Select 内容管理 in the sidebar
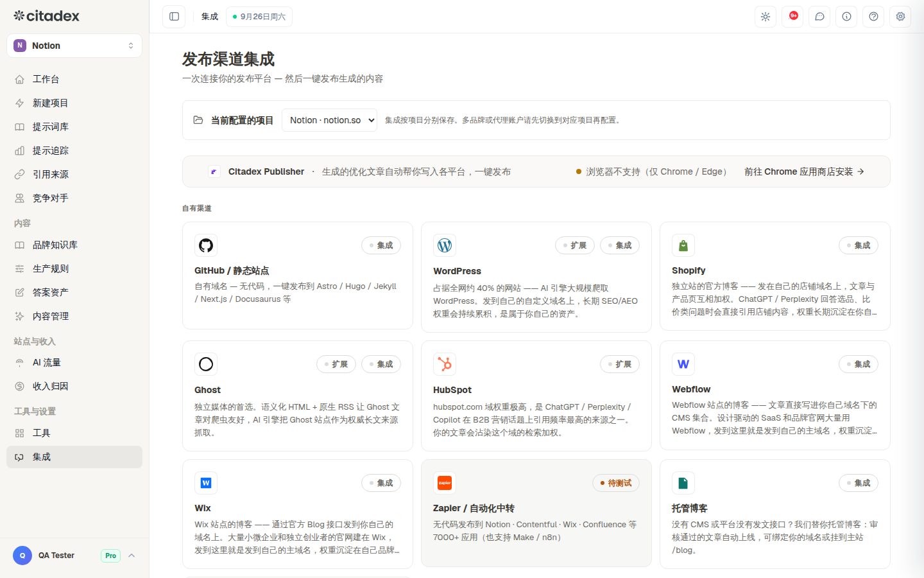Viewport: 924px width, 578px height. (74, 316)
